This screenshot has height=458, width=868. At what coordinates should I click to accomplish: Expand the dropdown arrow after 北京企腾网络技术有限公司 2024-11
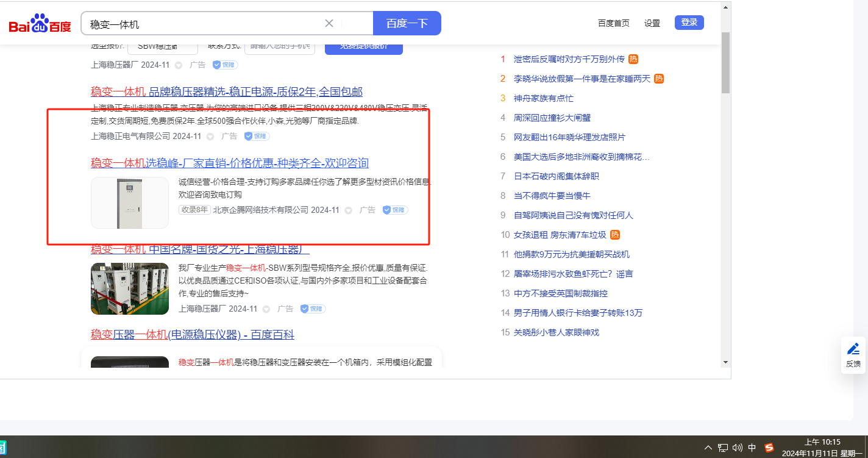coord(349,210)
